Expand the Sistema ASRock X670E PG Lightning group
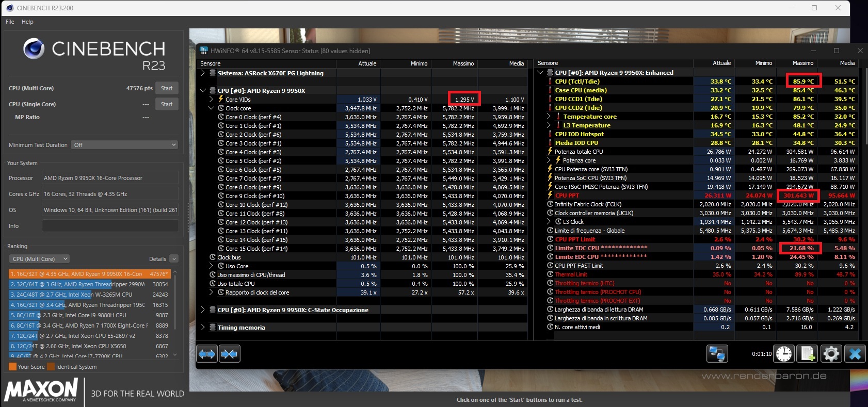Image resolution: width=868 pixels, height=407 pixels. [203, 73]
